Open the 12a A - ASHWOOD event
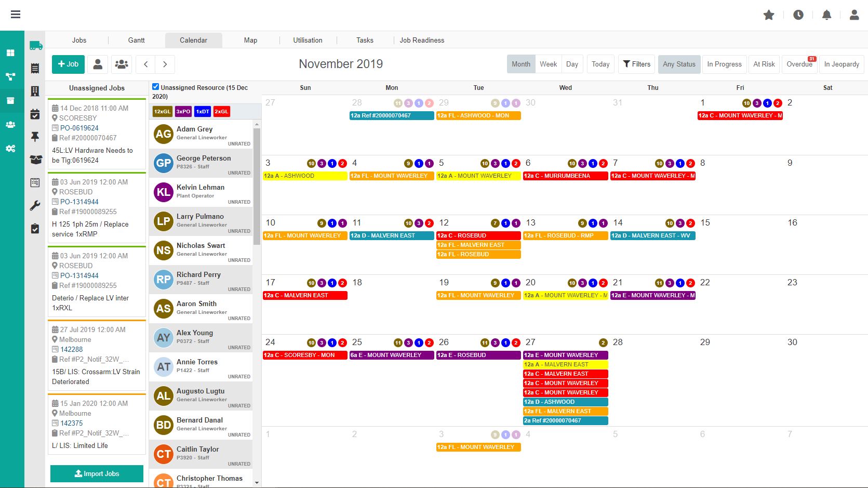 [x=305, y=176]
